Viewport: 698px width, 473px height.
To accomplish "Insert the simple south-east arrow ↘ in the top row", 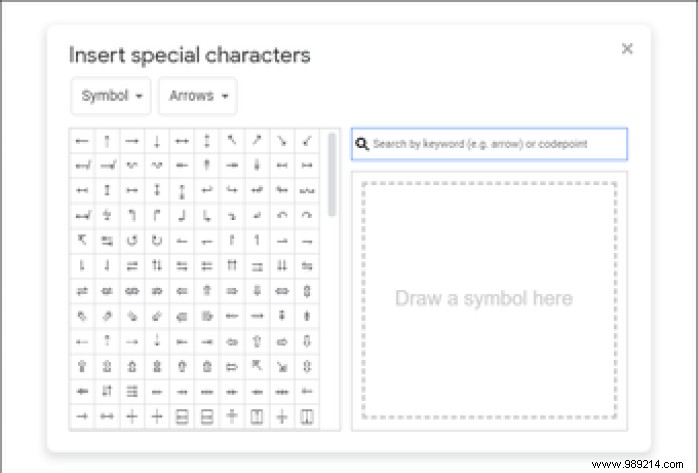I will 282,141.
